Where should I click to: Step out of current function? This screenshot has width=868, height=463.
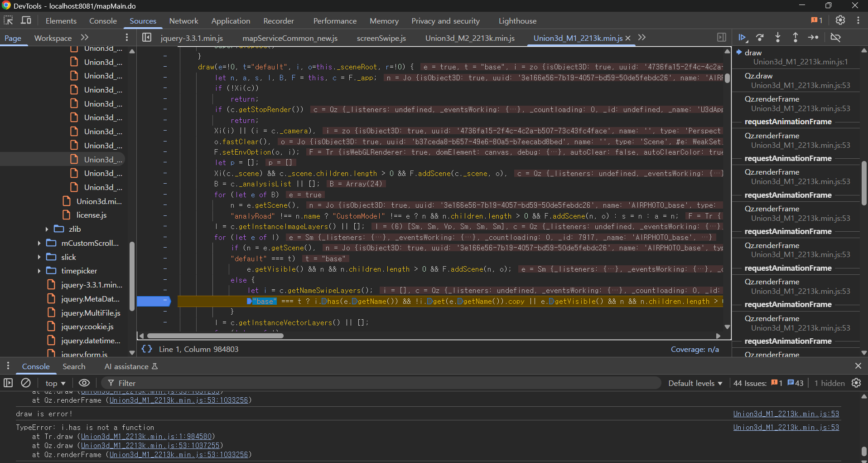pyautogui.click(x=795, y=38)
